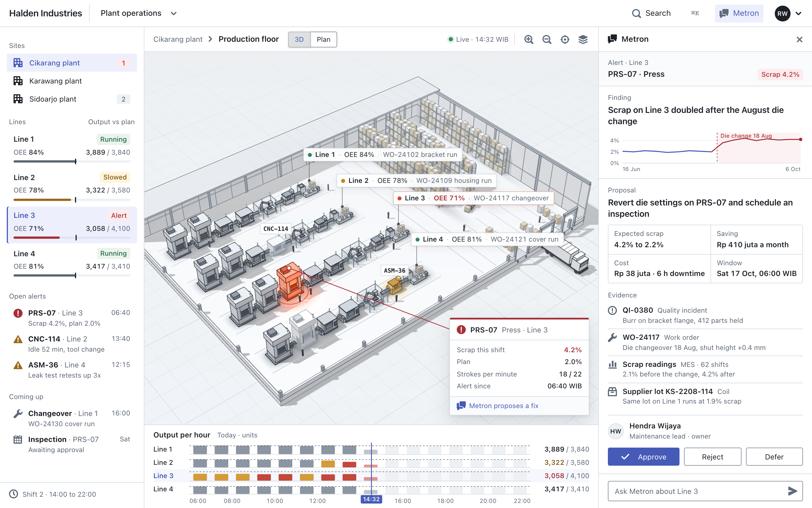
Task: Click the Inspection calendar icon
Action: coord(18,439)
